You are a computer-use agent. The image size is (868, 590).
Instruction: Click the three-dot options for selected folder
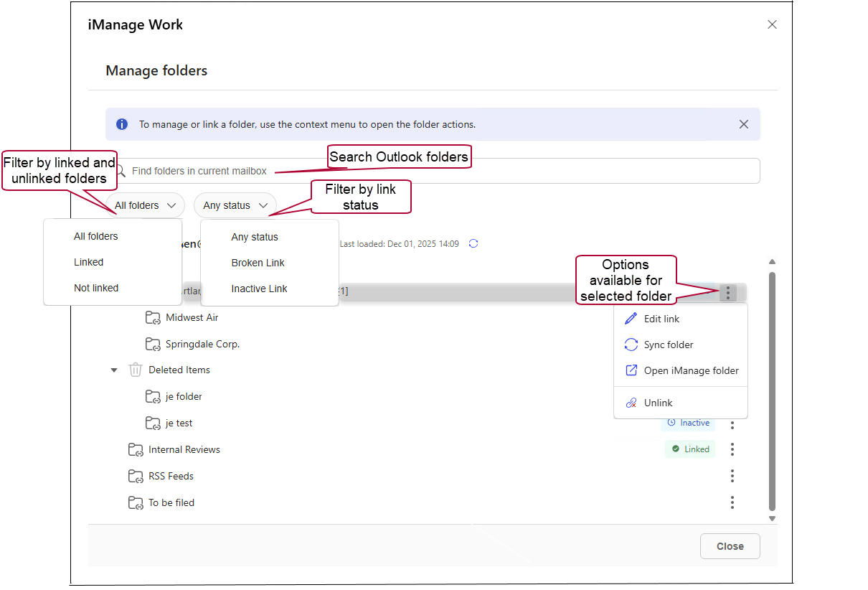coord(728,293)
